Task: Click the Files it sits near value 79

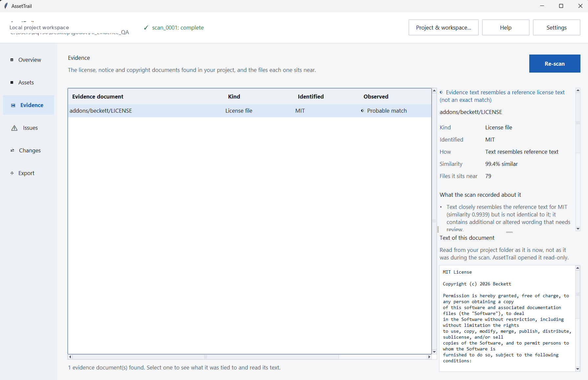Action: pos(488,176)
